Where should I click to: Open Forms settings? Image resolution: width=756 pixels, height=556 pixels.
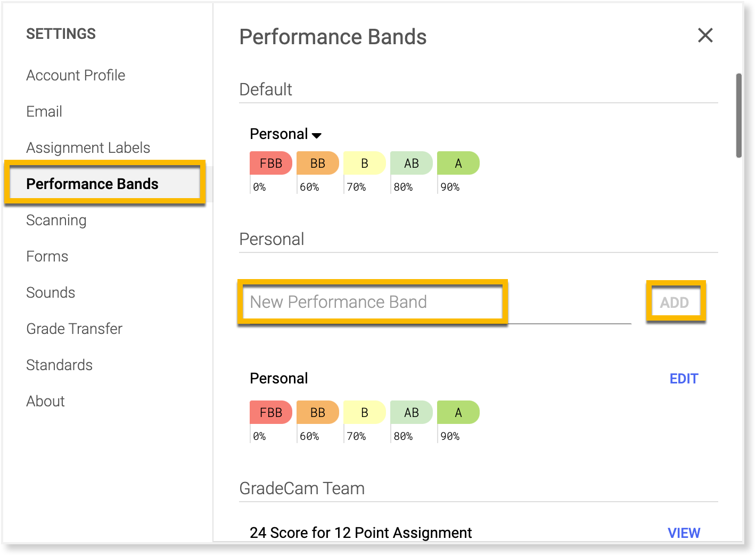[47, 257]
